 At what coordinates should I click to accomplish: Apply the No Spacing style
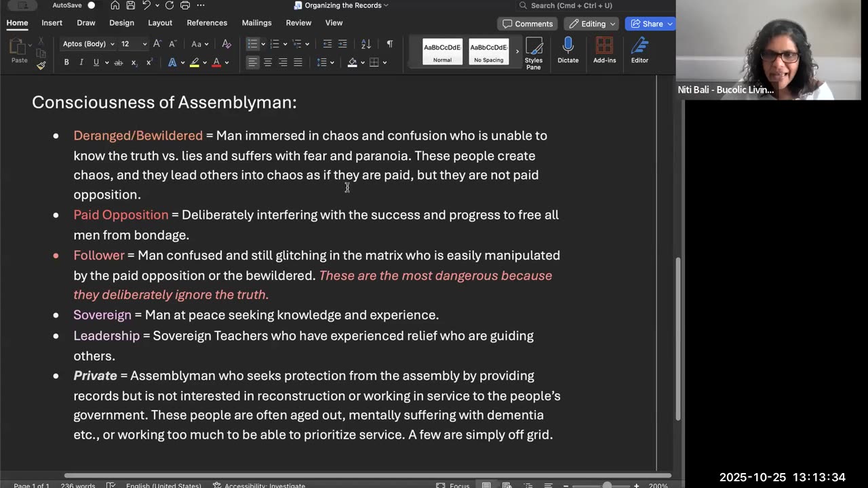coord(488,52)
